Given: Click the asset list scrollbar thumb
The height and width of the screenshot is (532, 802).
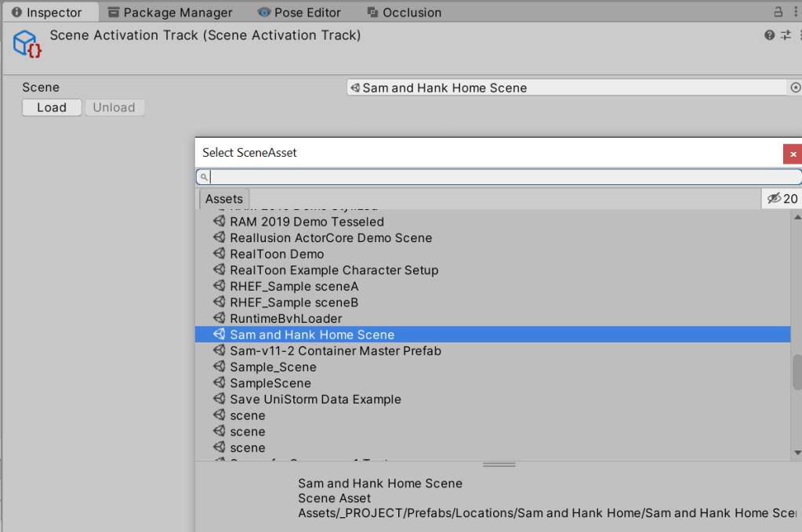Looking at the screenshot, I should click(797, 372).
